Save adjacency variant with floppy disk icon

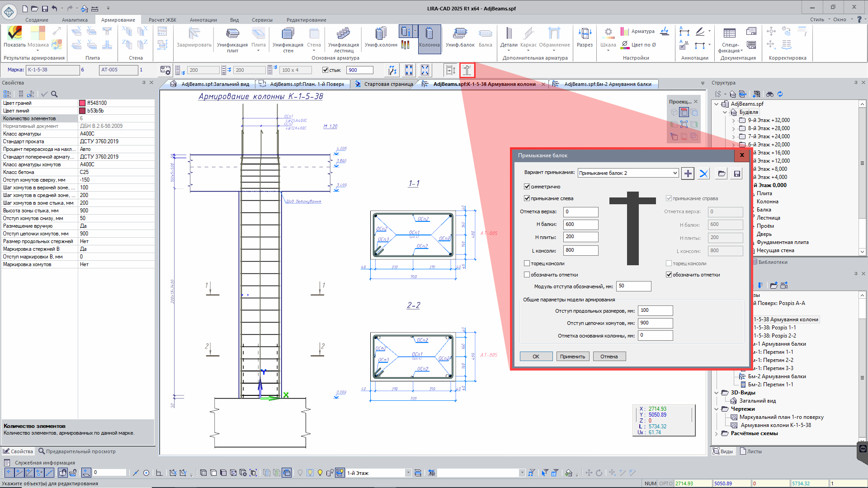[737, 174]
